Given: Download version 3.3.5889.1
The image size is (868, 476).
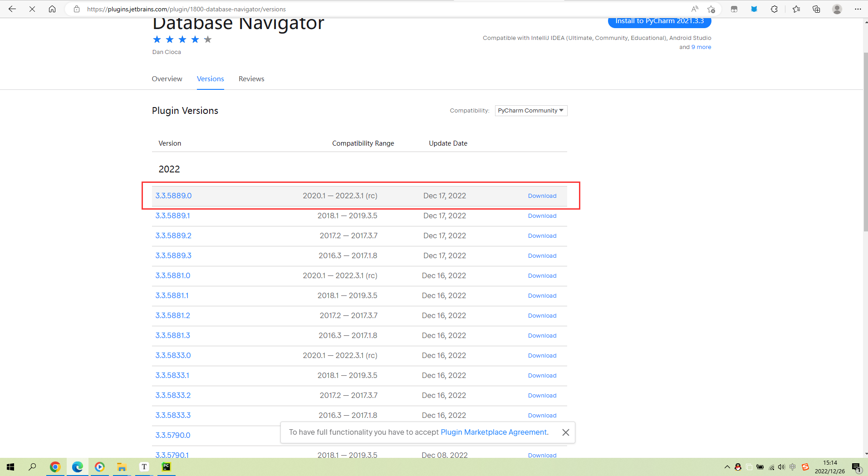Looking at the screenshot, I should point(542,216).
